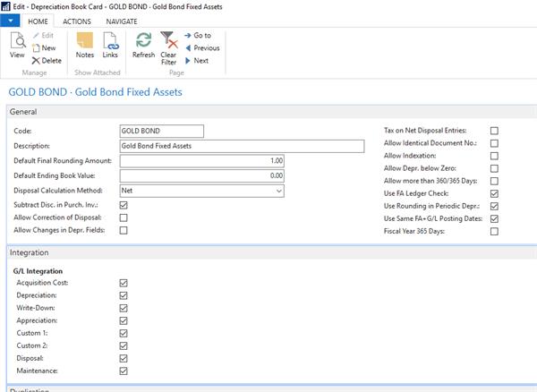This screenshot has height=392, width=537.
Task: Go to the Previous record
Action: tap(200, 47)
